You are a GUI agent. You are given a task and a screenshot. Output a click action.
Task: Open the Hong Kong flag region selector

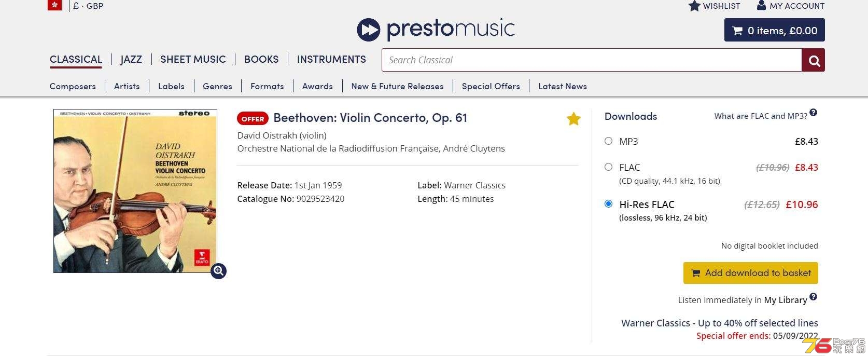pyautogui.click(x=54, y=5)
